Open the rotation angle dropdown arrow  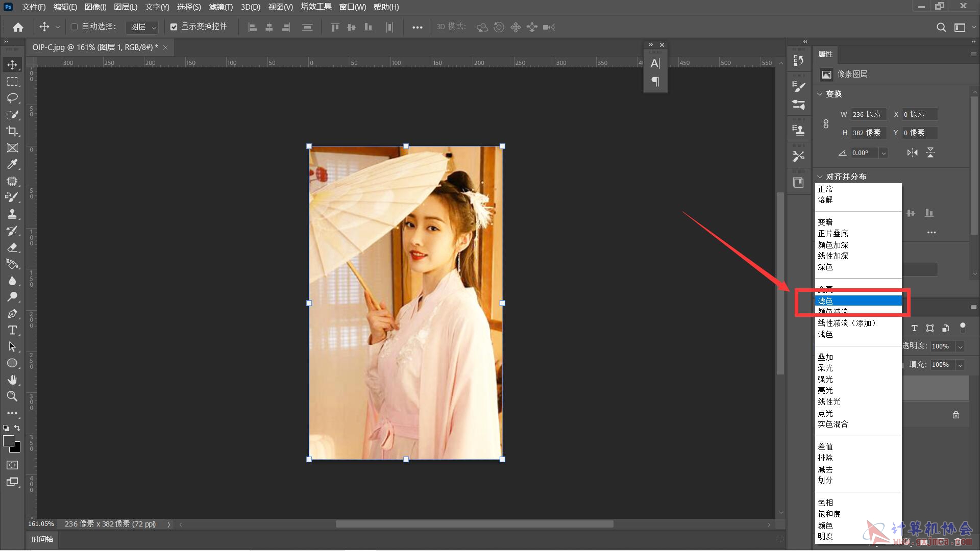click(884, 153)
